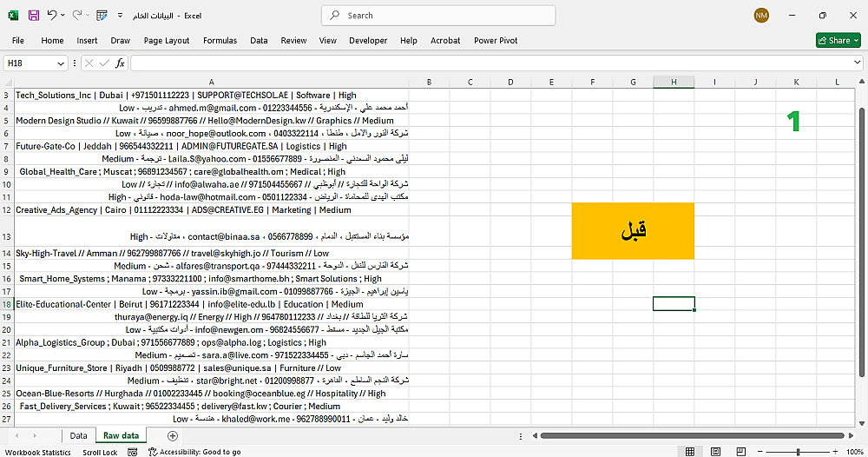Open the View tab
Screen dimensions: 868x457
328,41
